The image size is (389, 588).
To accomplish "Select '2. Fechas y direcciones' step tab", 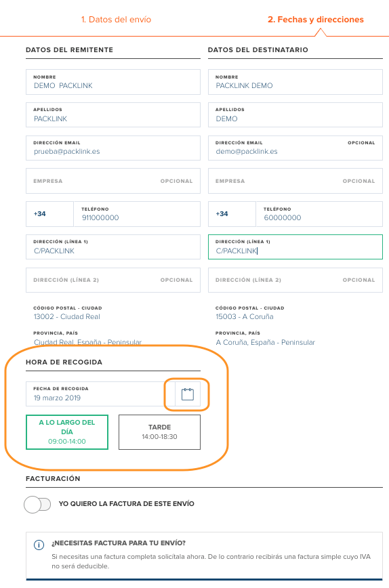I will 316,20.
